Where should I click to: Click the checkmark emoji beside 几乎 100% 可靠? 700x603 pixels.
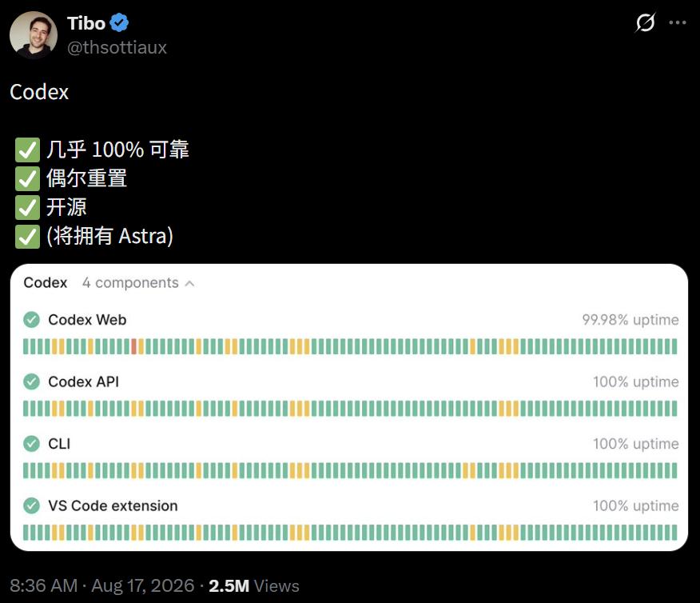27,150
